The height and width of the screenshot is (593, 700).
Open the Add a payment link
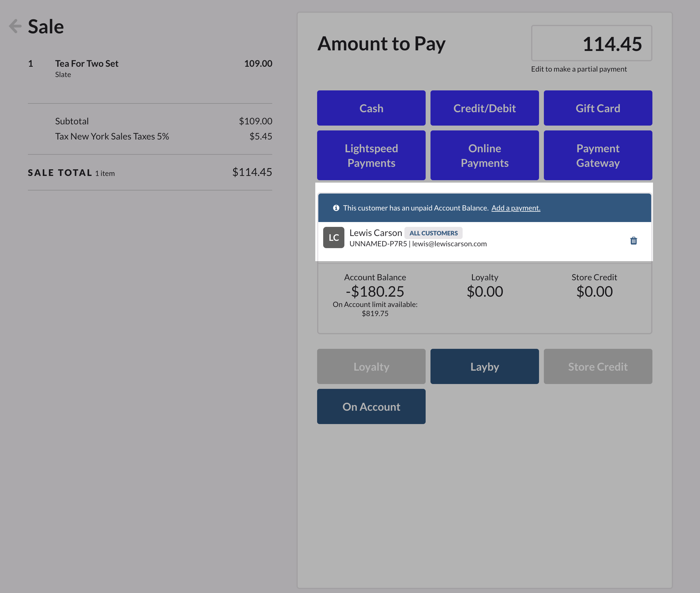tap(516, 208)
